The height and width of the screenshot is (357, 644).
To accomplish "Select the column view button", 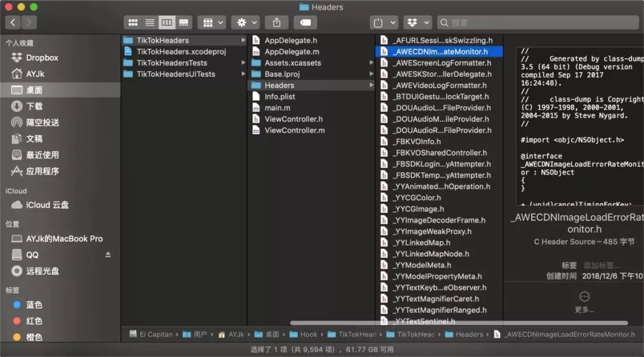I will tap(167, 23).
